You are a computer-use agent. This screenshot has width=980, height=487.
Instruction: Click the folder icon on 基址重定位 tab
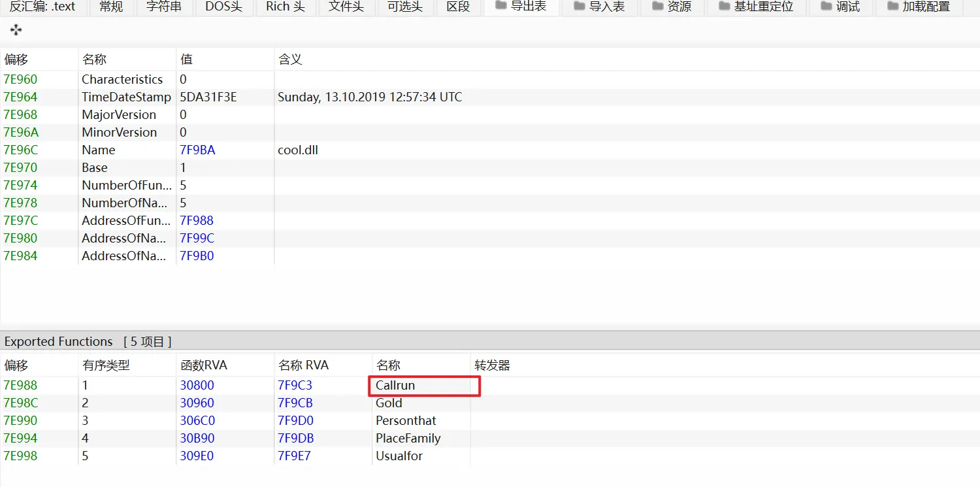(x=724, y=7)
